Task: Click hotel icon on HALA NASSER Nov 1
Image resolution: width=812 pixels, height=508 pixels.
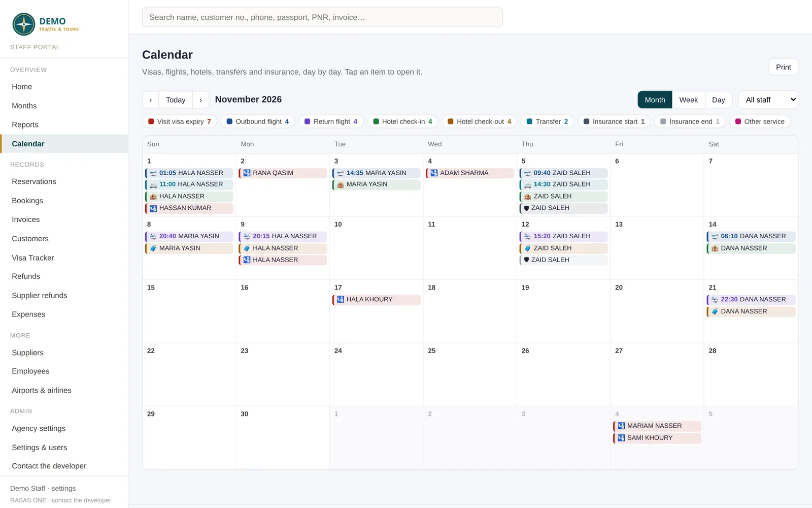Action: 153,197
